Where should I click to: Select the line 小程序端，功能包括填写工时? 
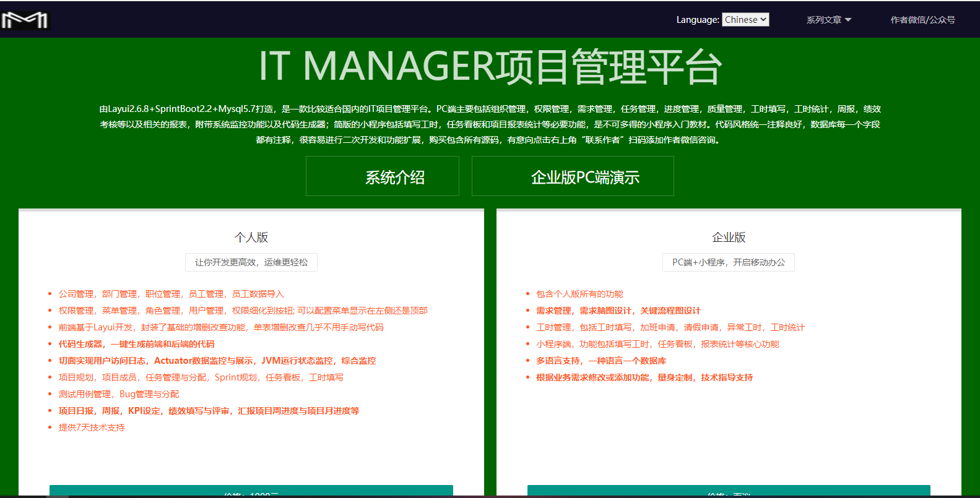pyautogui.click(x=657, y=344)
